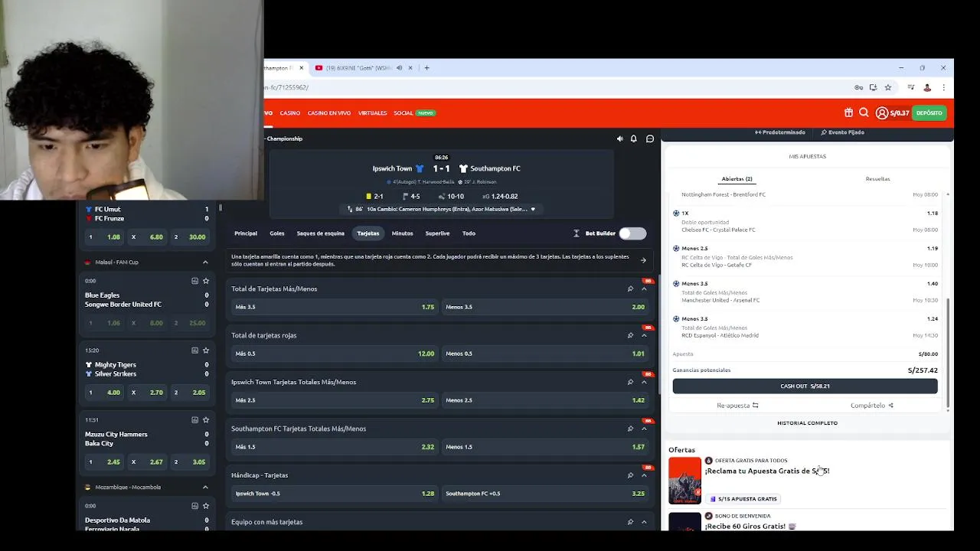Open the Chrome profile avatar

(x=927, y=87)
